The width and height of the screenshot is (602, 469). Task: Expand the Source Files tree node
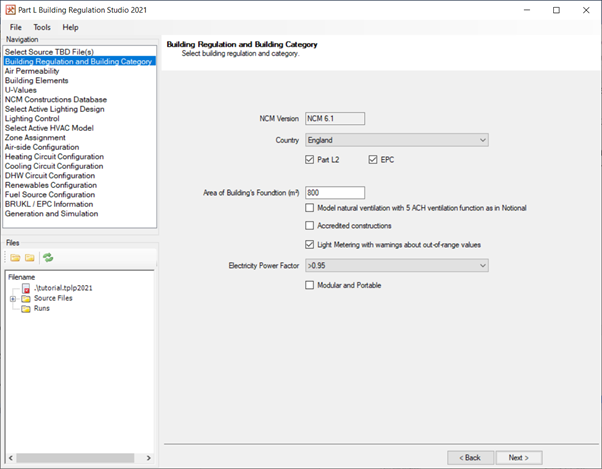pyautogui.click(x=13, y=299)
